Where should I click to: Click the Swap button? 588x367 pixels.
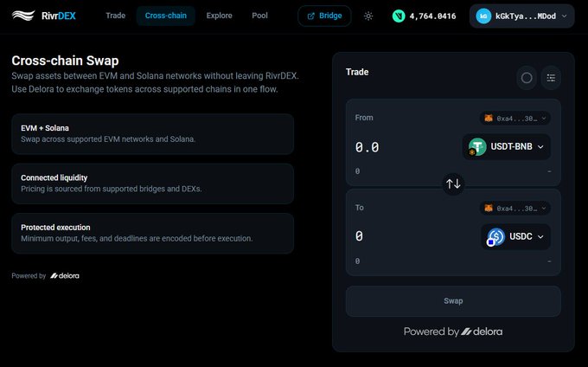[x=453, y=301]
